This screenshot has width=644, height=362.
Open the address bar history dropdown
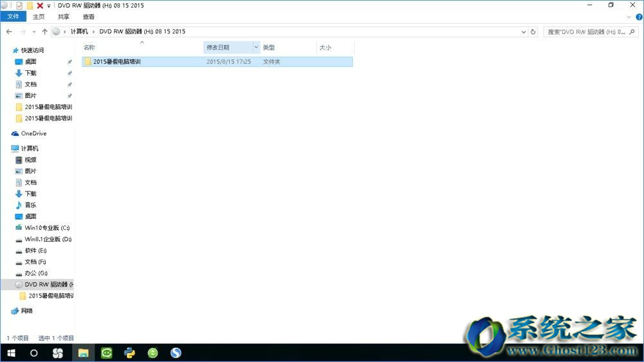point(523,32)
